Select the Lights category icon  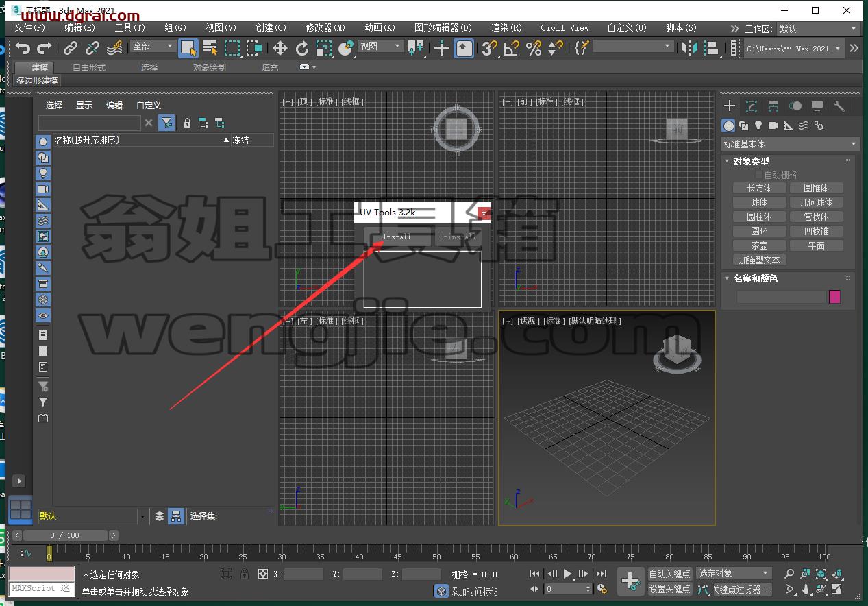(758, 125)
